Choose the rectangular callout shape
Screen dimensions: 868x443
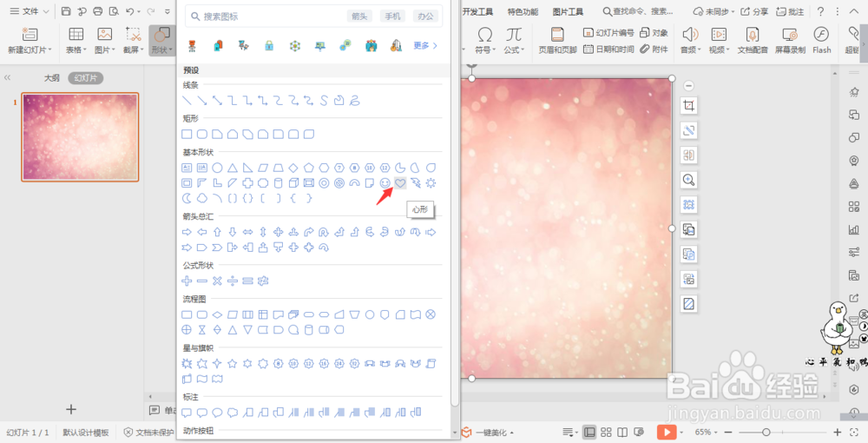point(187,412)
